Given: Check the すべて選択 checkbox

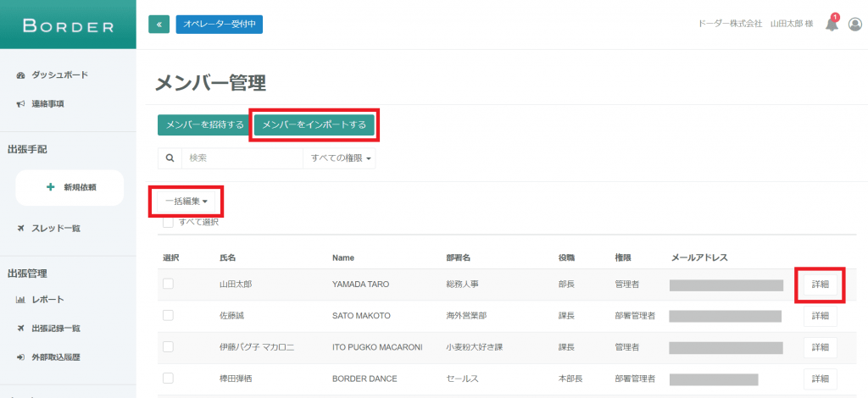Looking at the screenshot, I should click(168, 222).
